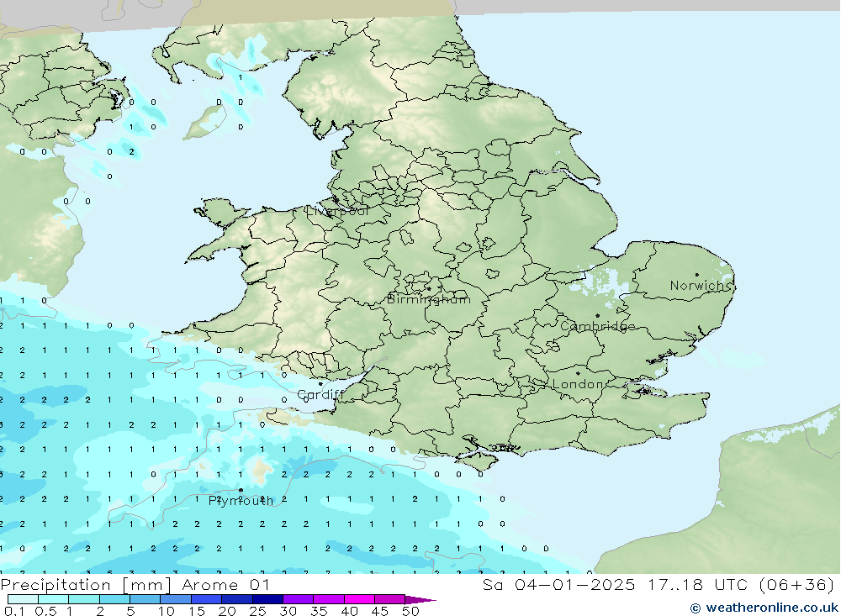This screenshot has height=616, width=841.
Task: Click the legend value '0.5'
Action: (x=45, y=611)
